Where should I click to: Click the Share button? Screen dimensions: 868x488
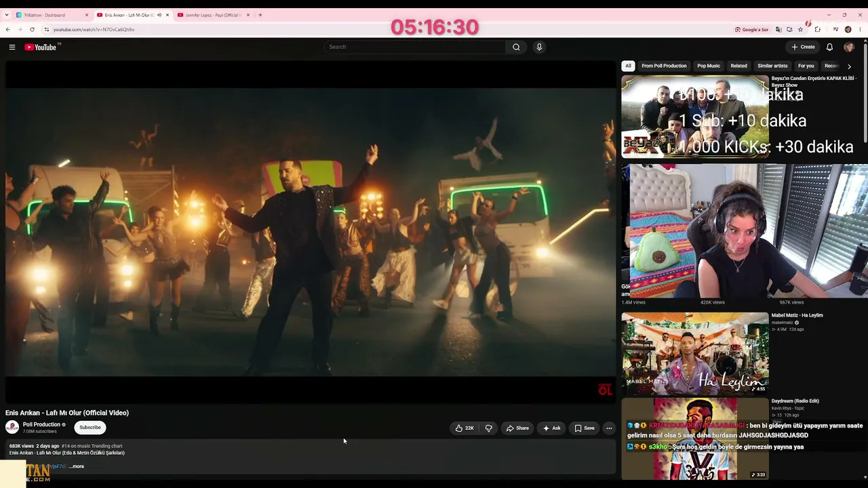tap(517, 428)
